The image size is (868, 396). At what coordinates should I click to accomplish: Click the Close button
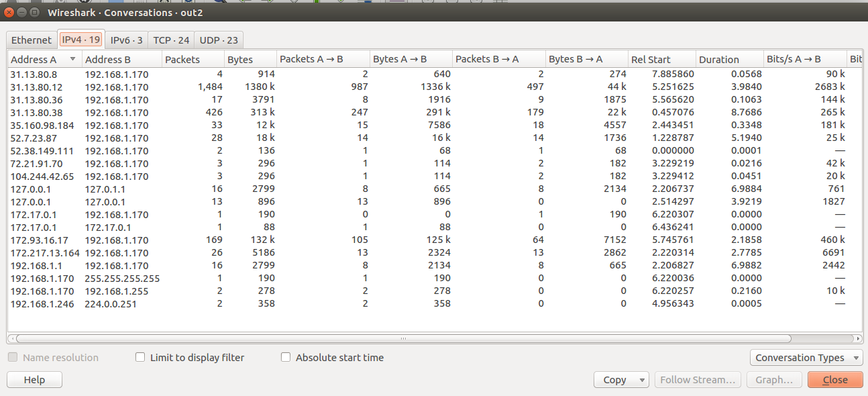pyautogui.click(x=835, y=380)
